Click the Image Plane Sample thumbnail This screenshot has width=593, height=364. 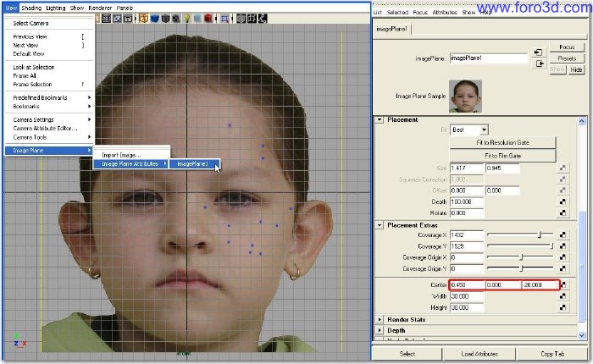(465, 96)
